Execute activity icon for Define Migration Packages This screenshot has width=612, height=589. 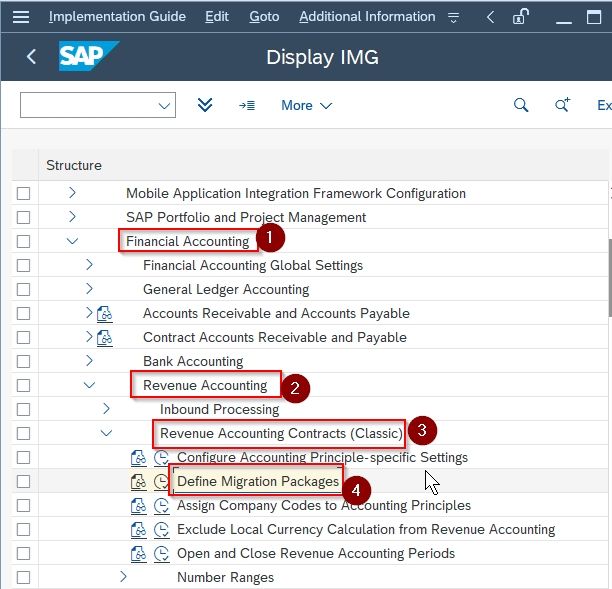click(x=161, y=482)
